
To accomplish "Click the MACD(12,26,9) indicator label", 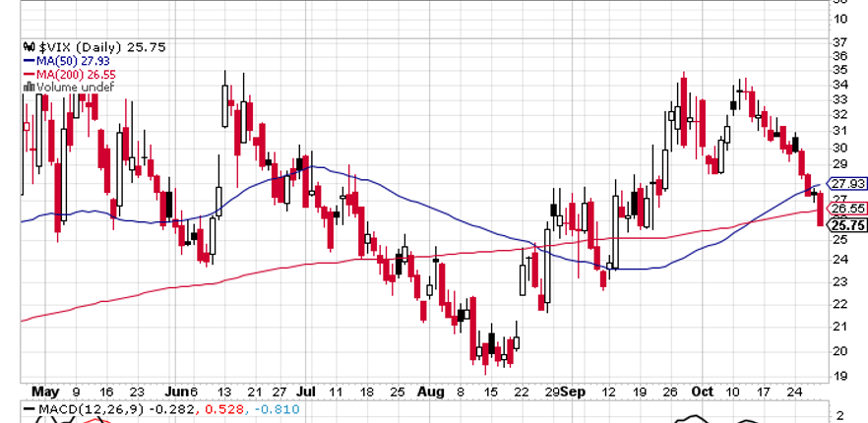I will [x=92, y=409].
